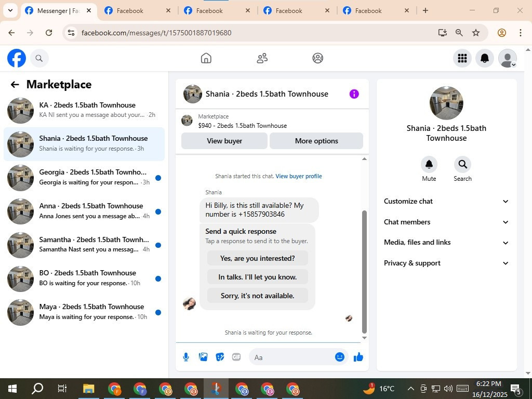
Task: Click the large listing thumbnail in info panel
Action: point(446,103)
